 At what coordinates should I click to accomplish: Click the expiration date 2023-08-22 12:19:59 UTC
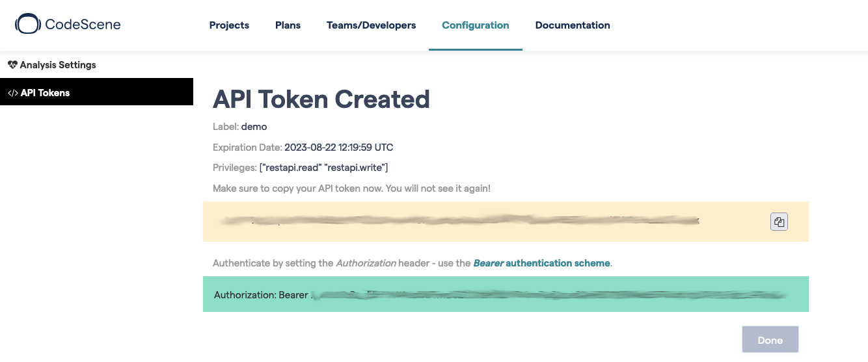coord(339,148)
